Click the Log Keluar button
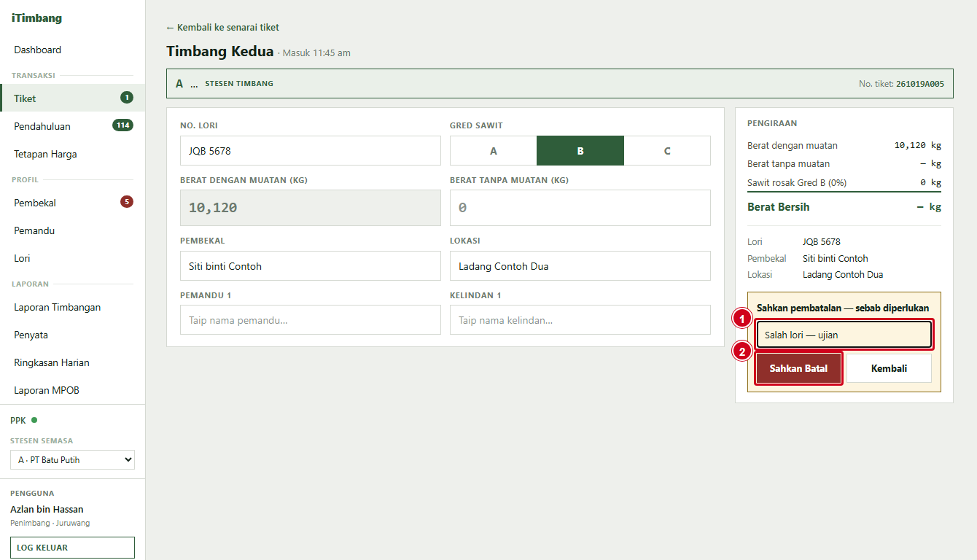The image size is (977, 560). point(72,548)
